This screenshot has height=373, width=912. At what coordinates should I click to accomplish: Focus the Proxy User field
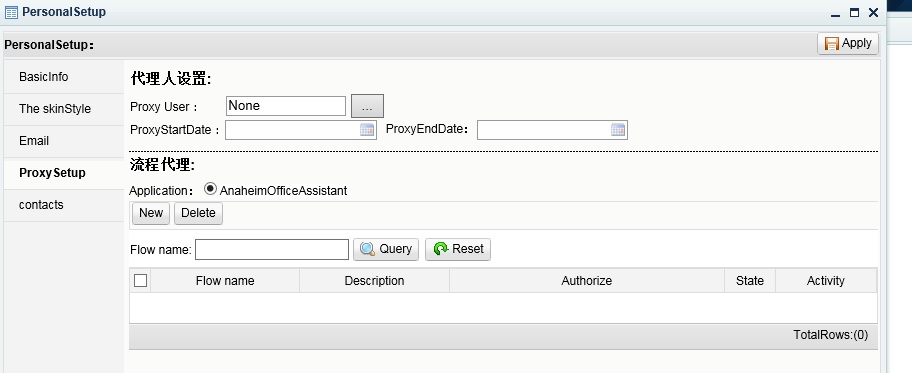tap(286, 106)
